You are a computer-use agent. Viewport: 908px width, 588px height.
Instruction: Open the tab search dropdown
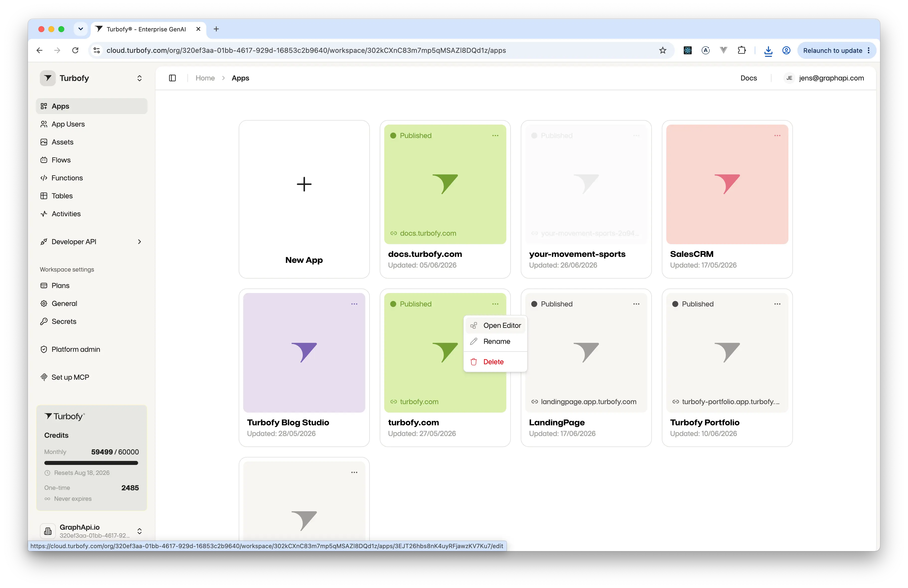(x=80, y=29)
